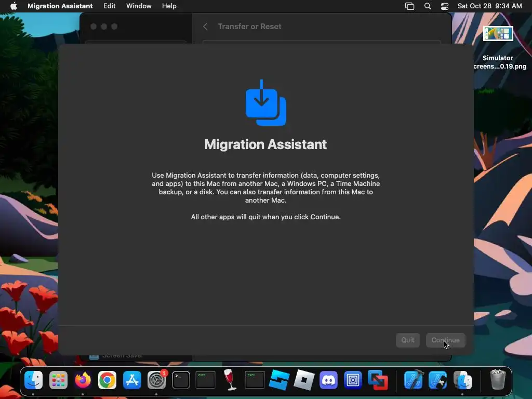Screen dimensions: 532x399
Task: Click the Migration Assistant icon in Dock
Action: pos(463,380)
